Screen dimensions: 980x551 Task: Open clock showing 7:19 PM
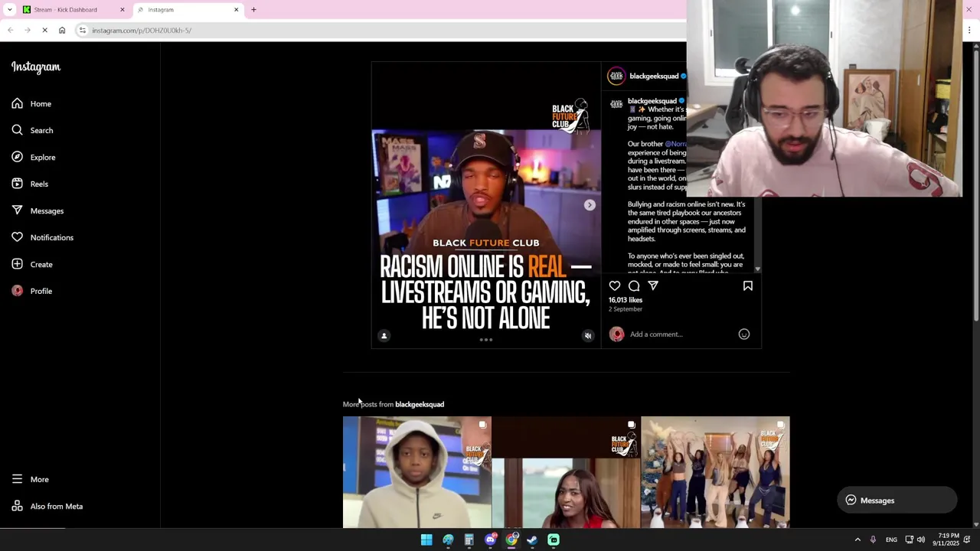click(946, 540)
